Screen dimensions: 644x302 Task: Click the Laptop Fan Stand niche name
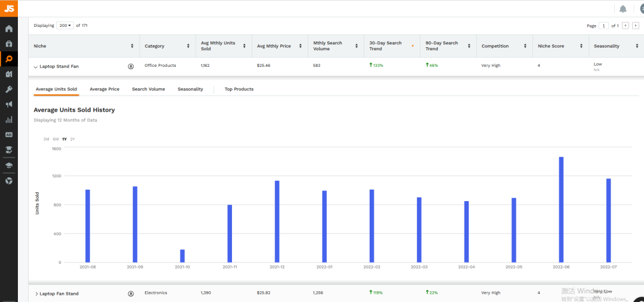click(x=59, y=294)
